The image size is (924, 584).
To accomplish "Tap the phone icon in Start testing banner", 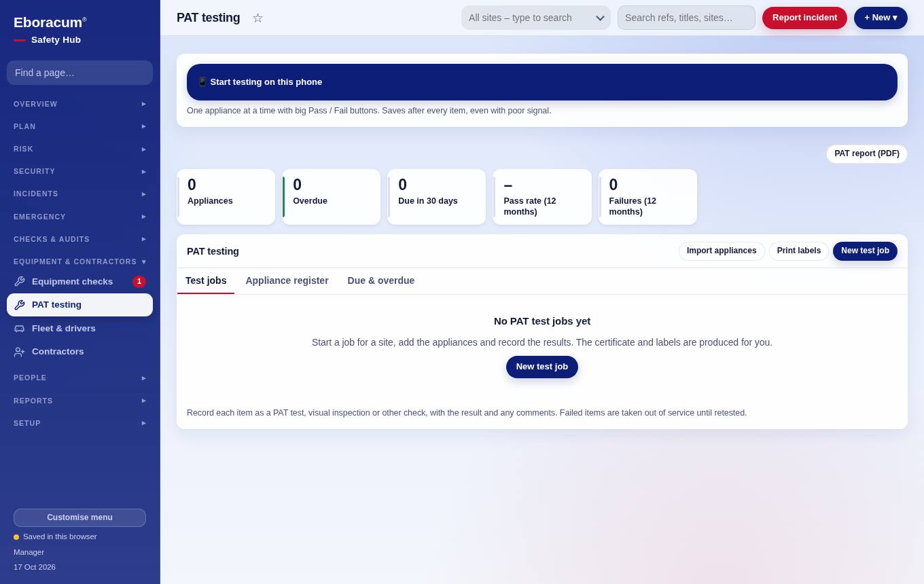I will [202, 82].
